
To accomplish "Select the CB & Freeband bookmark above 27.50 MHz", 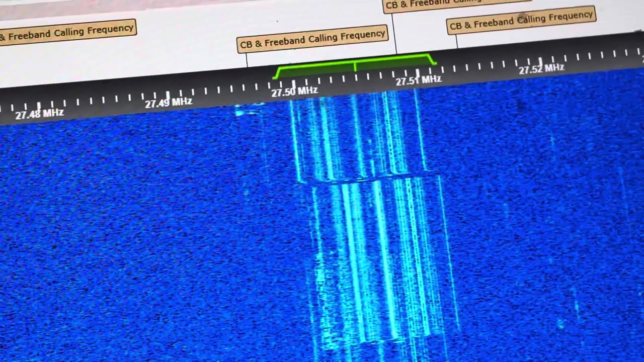I will tap(312, 39).
